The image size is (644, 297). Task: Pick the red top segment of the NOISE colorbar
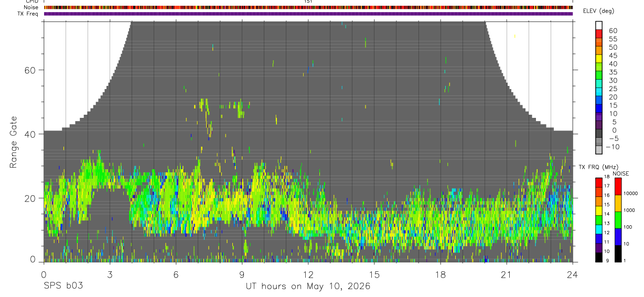point(618,186)
